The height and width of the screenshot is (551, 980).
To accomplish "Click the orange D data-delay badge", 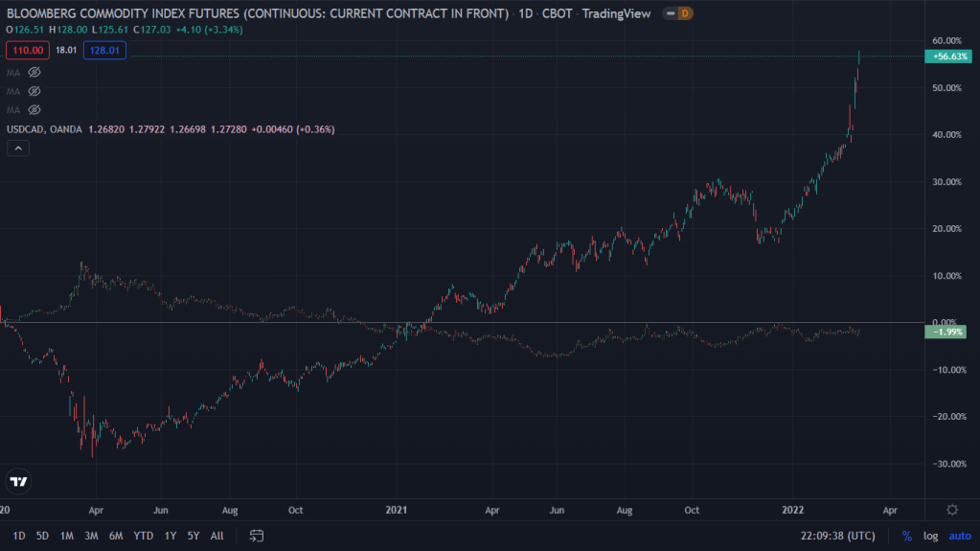I will pyautogui.click(x=686, y=13).
